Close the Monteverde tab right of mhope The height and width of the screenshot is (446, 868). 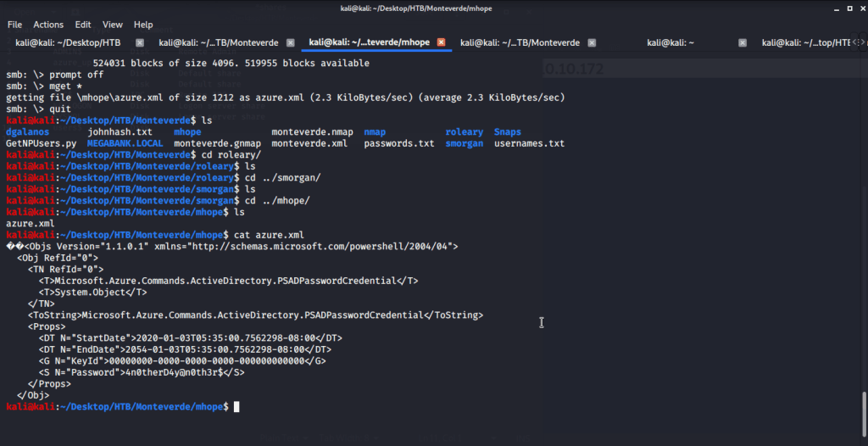tap(592, 42)
